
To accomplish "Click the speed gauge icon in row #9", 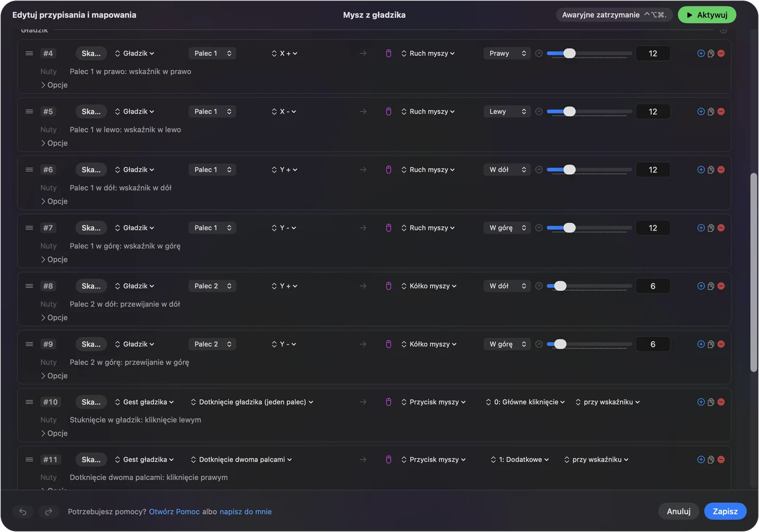I will click(539, 344).
